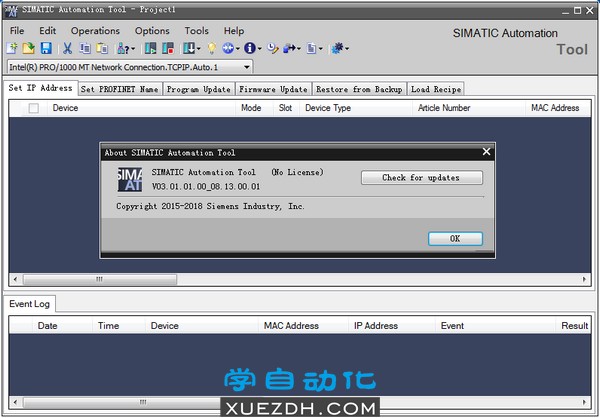Screen dimensions: 600x418
Task: Select the Event Log tab
Action: point(29,304)
